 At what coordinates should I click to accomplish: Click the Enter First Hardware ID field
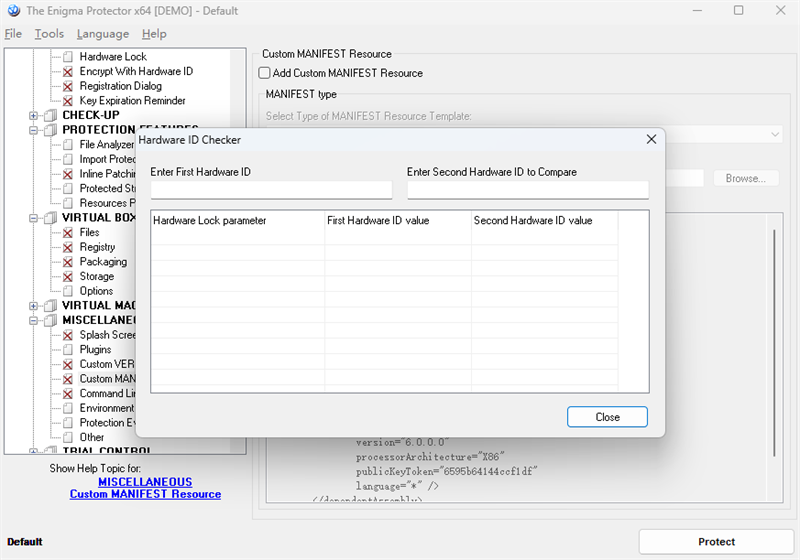271,190
